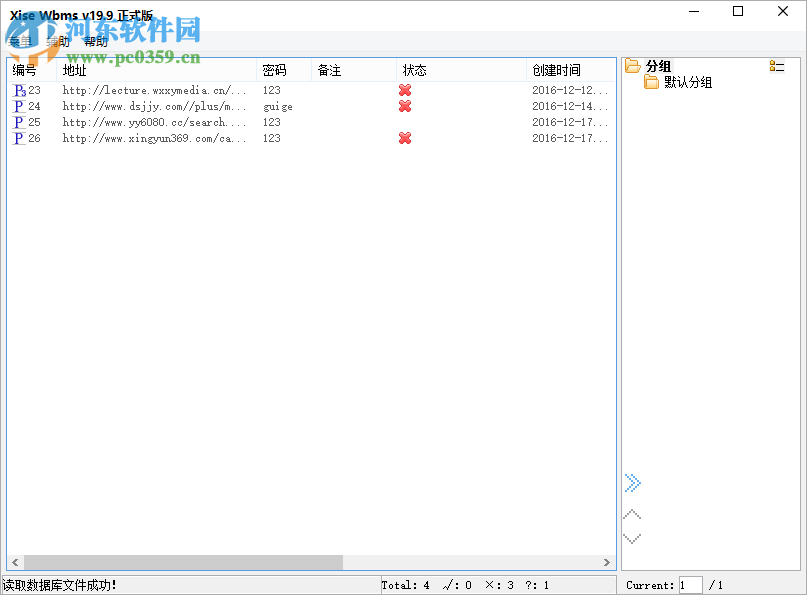807x595 pixels.
Task: Click the group list view icon beside 分组
Action: click(x=775, y=65)
